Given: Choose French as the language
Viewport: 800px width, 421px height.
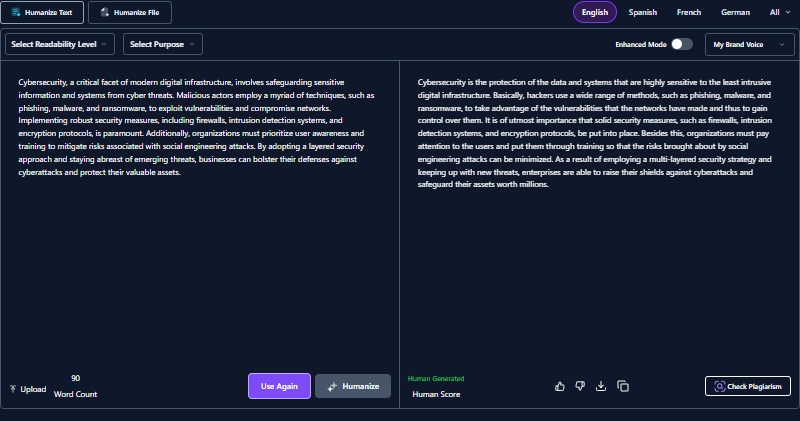Looking at the screenshot, I should click(x=689, y=12).
